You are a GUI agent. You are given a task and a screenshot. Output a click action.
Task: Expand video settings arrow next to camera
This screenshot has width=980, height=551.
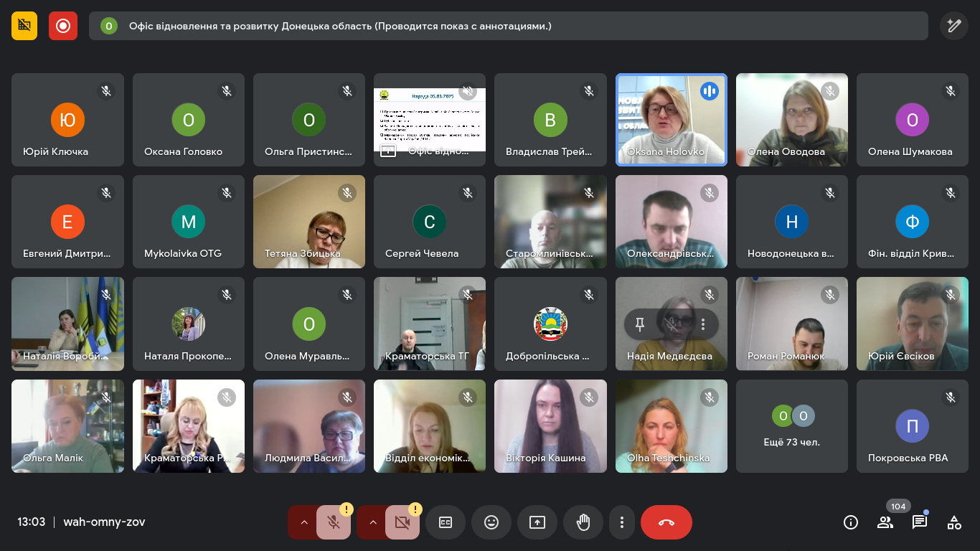tap(373, 522)
